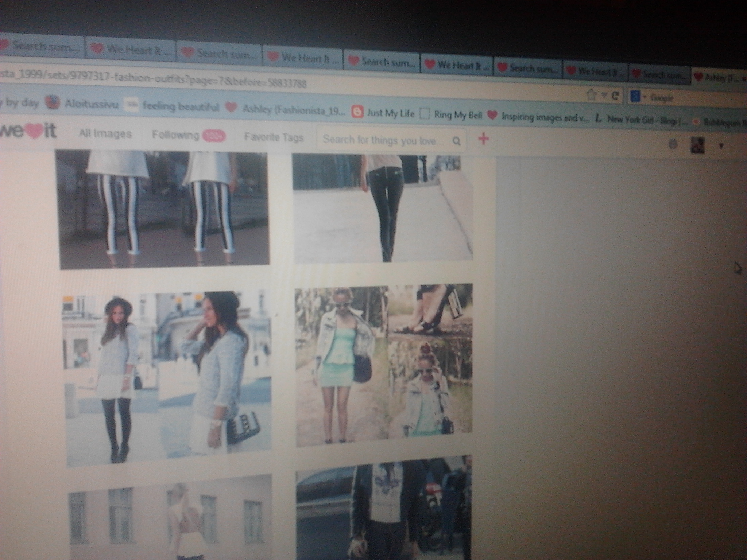Screen dimensions: 747x560
Task: Click the user avatar picture
Action: [x=698, y=146]
